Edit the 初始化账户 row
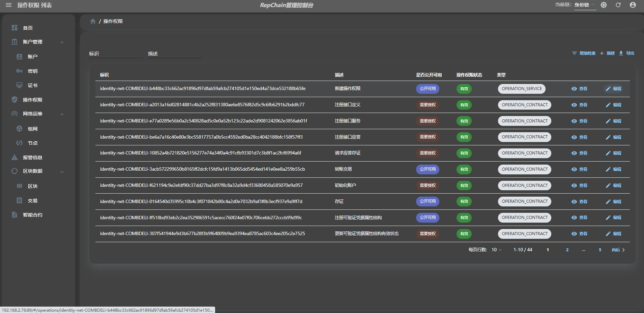 pos(613,186)
